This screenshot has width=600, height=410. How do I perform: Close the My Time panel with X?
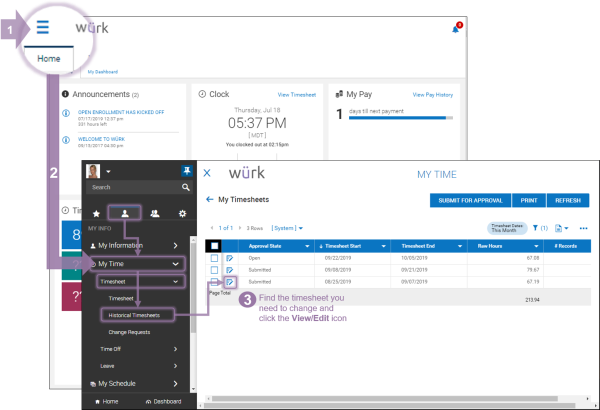pos(207,173)
